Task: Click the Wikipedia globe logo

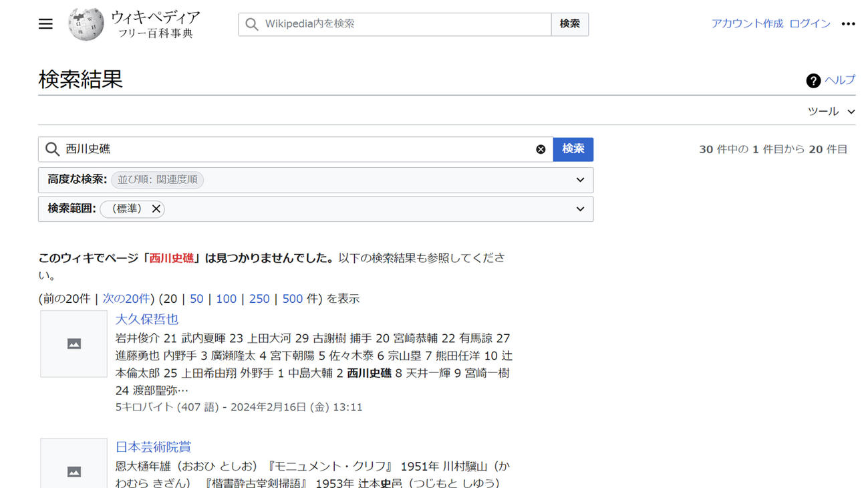Action: pyautogui.click(x=86, y=24)
